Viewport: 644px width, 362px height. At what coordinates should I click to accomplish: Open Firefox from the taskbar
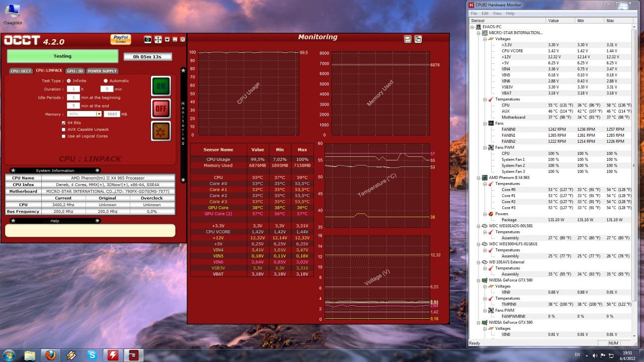click(50, 355)
